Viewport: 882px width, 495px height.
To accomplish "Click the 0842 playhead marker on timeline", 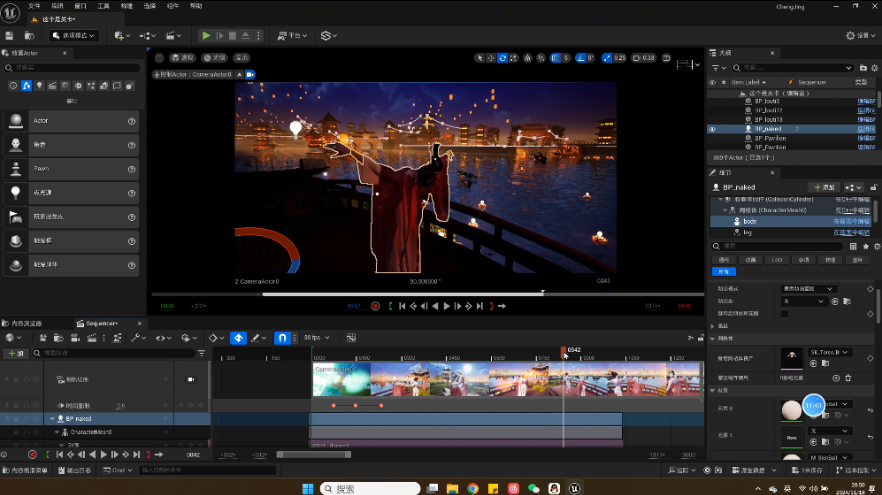I will [564, 352].
